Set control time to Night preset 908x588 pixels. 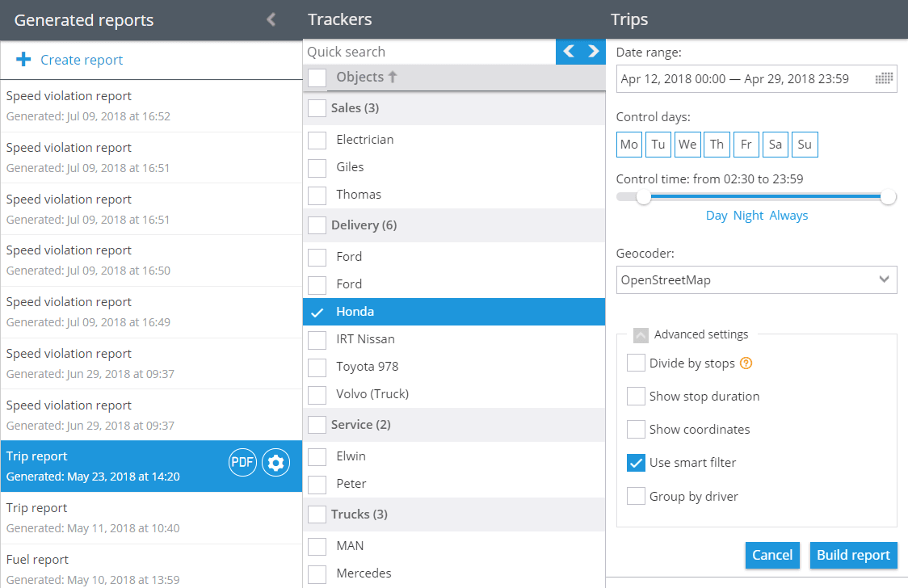pos(748,216)
